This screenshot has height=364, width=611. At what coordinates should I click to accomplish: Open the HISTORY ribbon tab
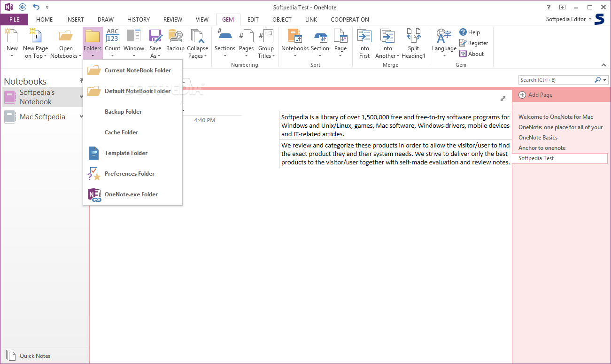click(x=139, y=20)
